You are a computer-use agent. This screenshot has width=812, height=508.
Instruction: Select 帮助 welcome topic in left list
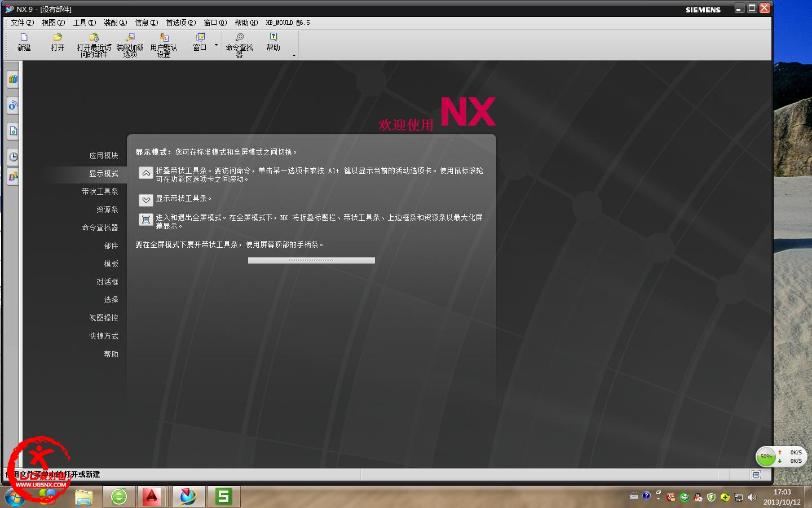(x=111, y=354)
